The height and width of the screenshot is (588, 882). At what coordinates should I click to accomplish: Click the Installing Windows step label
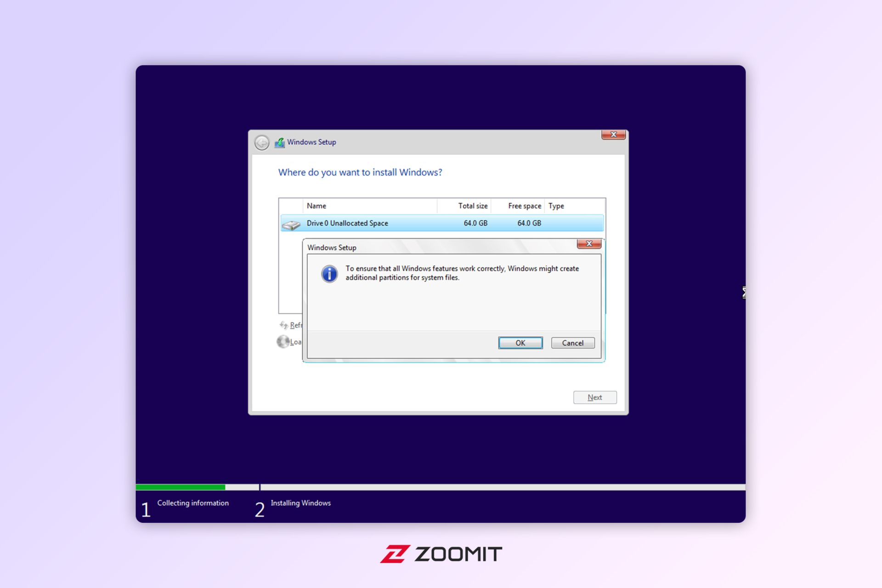coord(301,503)
